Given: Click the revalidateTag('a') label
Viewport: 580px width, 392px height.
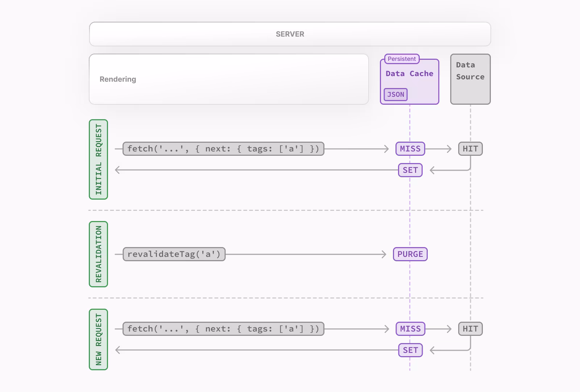Looking at the screenshot, I should (174, 254).
